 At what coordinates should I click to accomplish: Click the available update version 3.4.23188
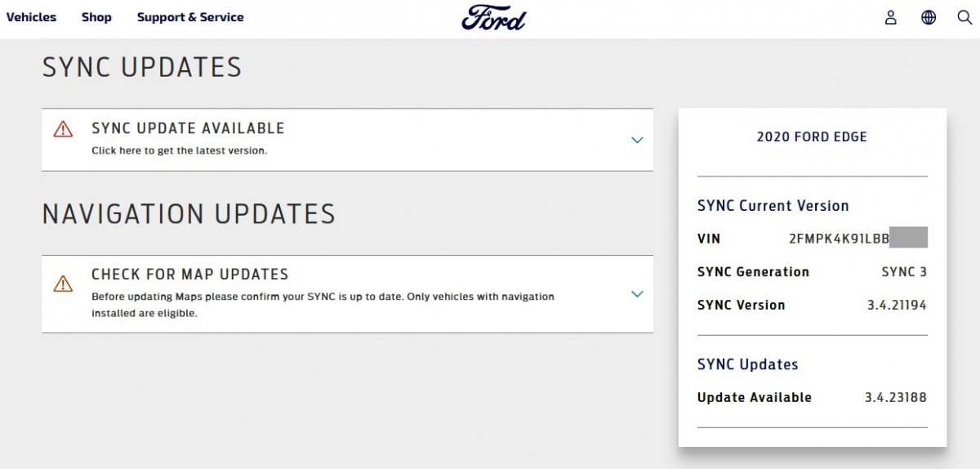(x=895, y=398)
